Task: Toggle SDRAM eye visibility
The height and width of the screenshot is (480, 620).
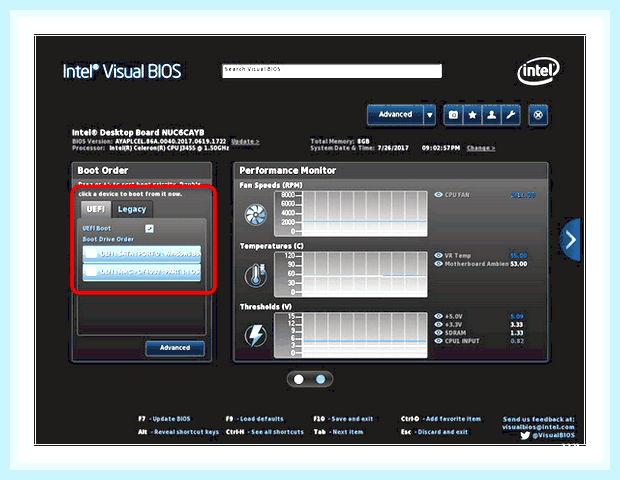Action: pos(438,333)
